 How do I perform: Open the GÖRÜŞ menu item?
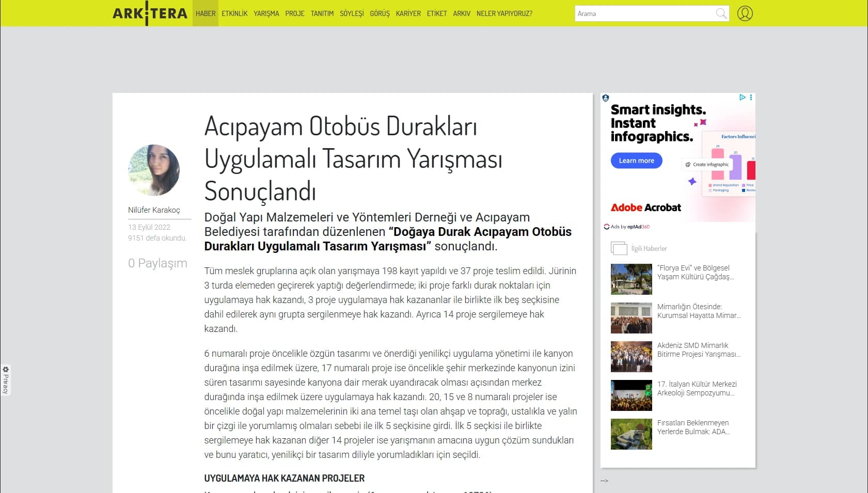[380, 13]
